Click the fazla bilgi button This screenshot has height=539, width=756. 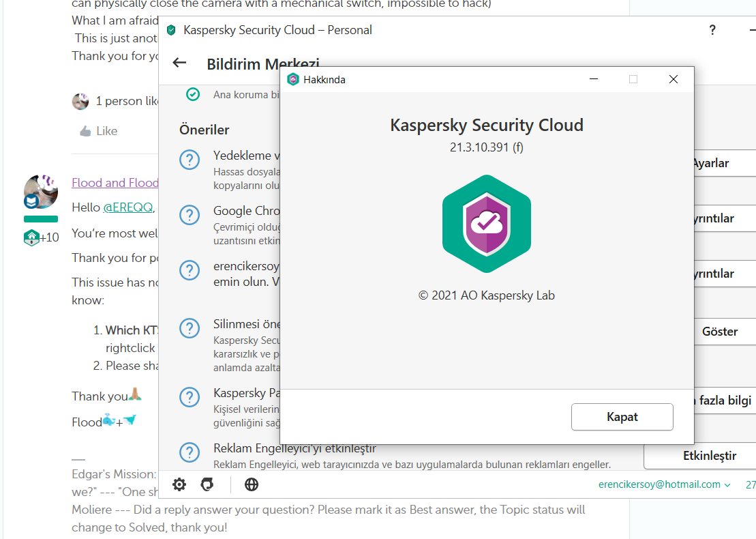point(725,400)
